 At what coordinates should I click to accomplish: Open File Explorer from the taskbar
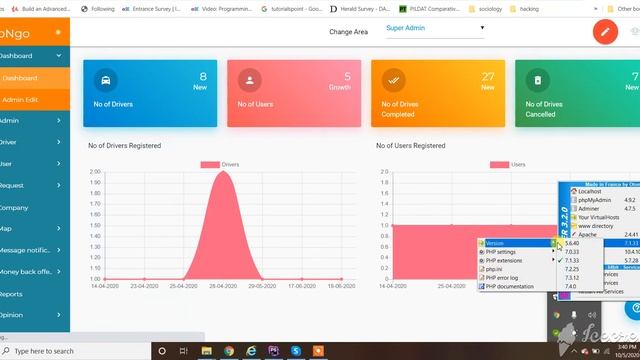(207, 351)
